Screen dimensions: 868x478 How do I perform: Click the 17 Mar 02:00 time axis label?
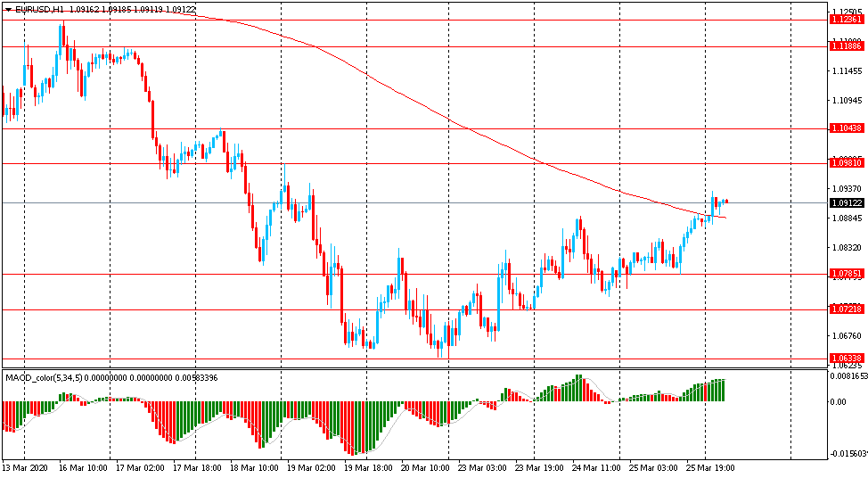click(140, 468)
